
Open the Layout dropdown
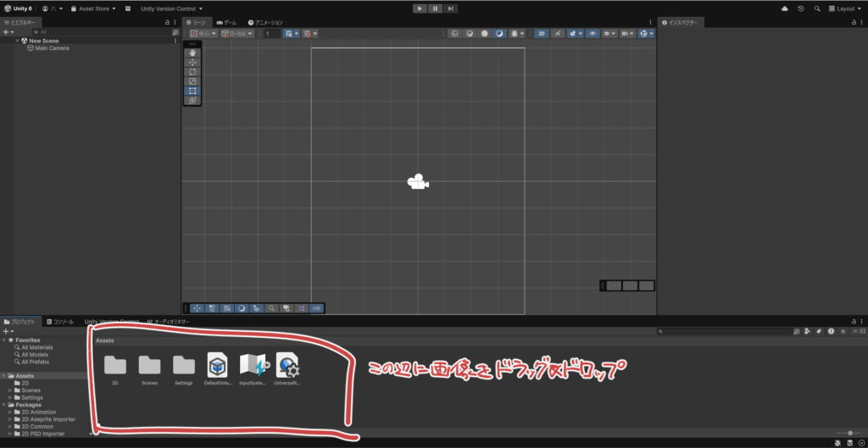click(844, 8)
